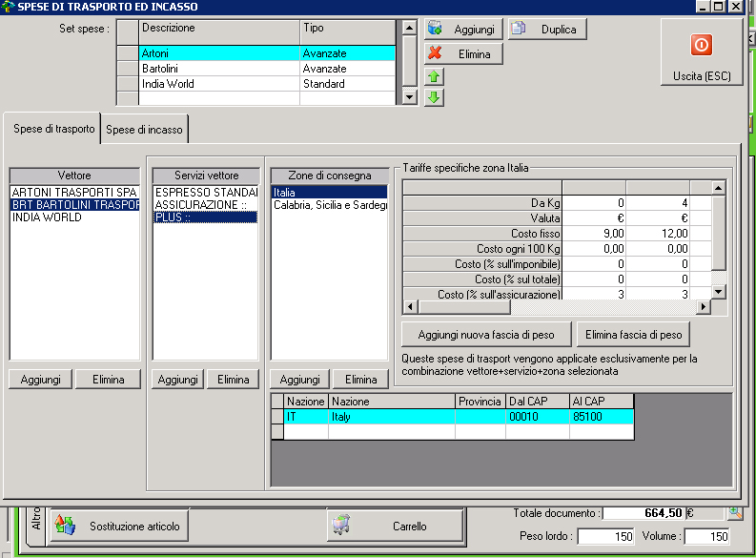Click the Peso lordo input field
Screen dimensions: 756x558
click(x=604, y=536)
